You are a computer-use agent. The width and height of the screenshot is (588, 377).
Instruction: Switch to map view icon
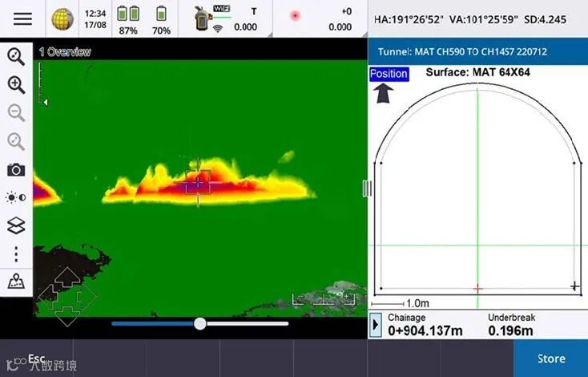[x=16, y=282]
